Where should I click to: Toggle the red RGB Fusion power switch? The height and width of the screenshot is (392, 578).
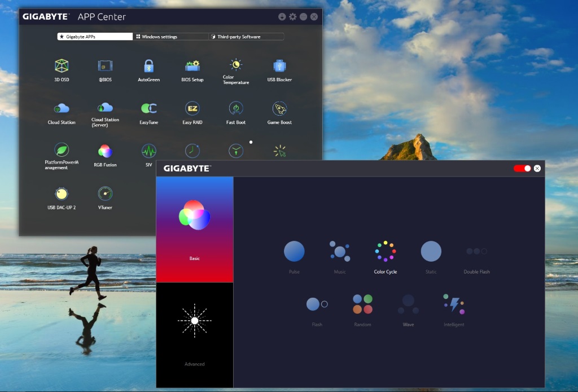click(x=522, y=169)
